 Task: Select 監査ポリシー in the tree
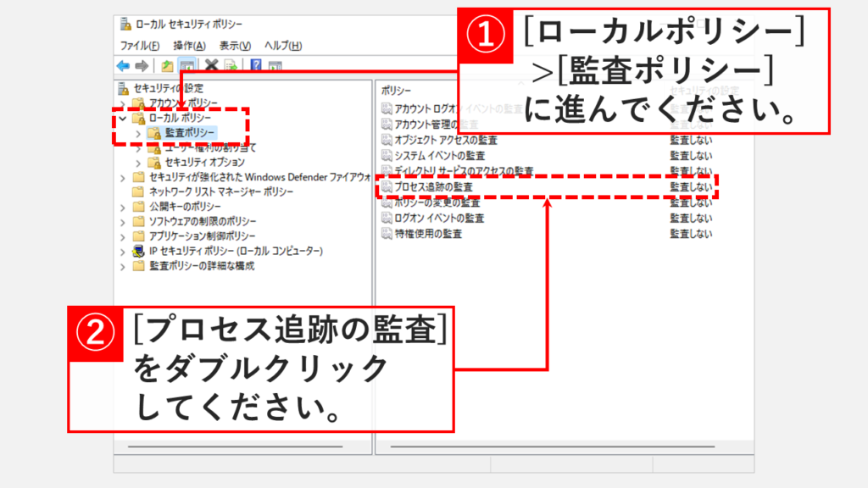pyautogui.click(x=190, y=133)
